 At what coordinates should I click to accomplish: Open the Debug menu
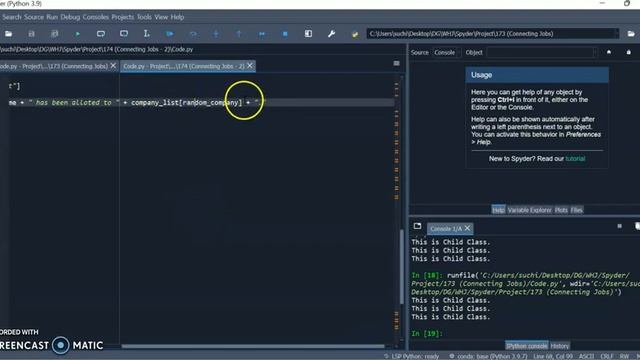[70, 17]
